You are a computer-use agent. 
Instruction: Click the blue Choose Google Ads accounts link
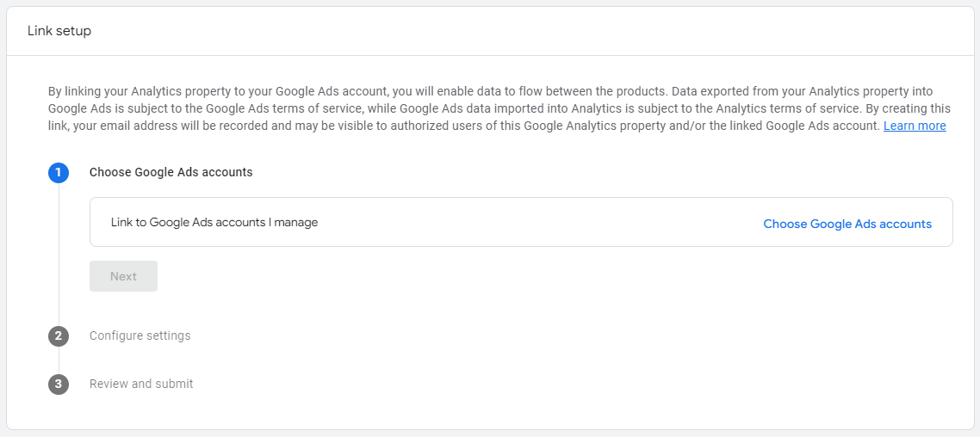point(847,224)
